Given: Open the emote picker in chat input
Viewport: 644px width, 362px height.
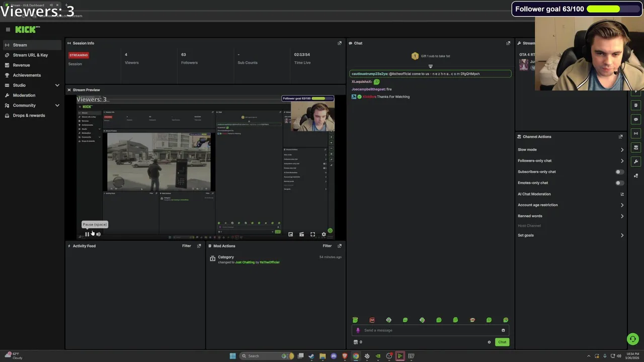Looking at the screenshot, I should point(503,330).
